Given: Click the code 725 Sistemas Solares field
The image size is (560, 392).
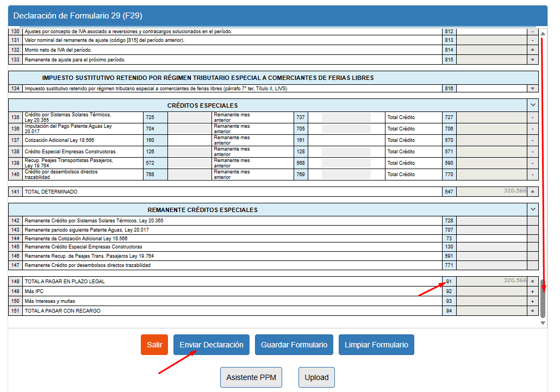Looking at the screenshot, I should click(x=190, y=117).
